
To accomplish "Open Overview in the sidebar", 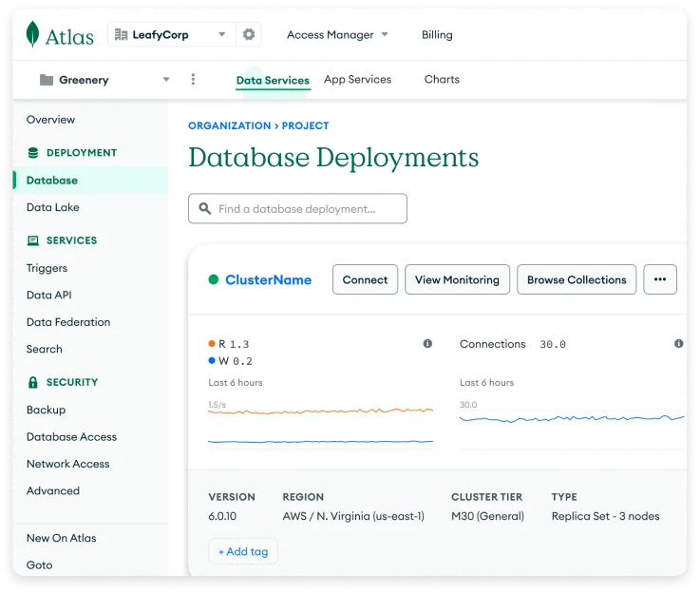I will (50, 120).
